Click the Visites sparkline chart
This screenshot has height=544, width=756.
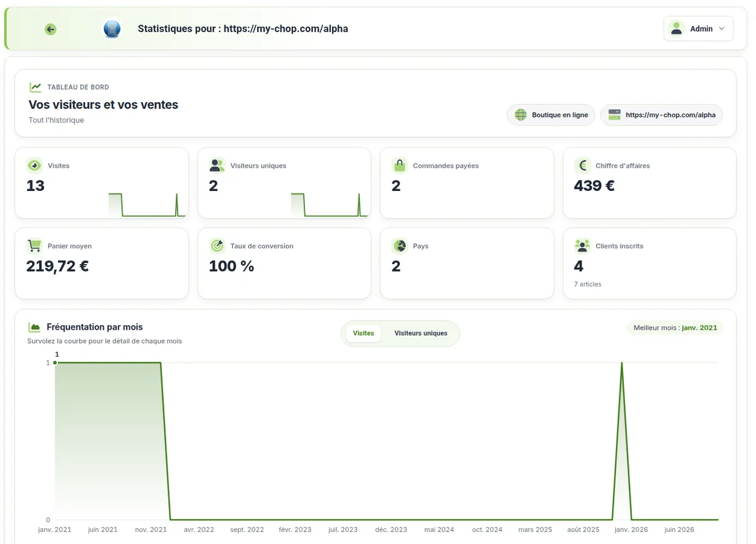(x=147, y=205)
